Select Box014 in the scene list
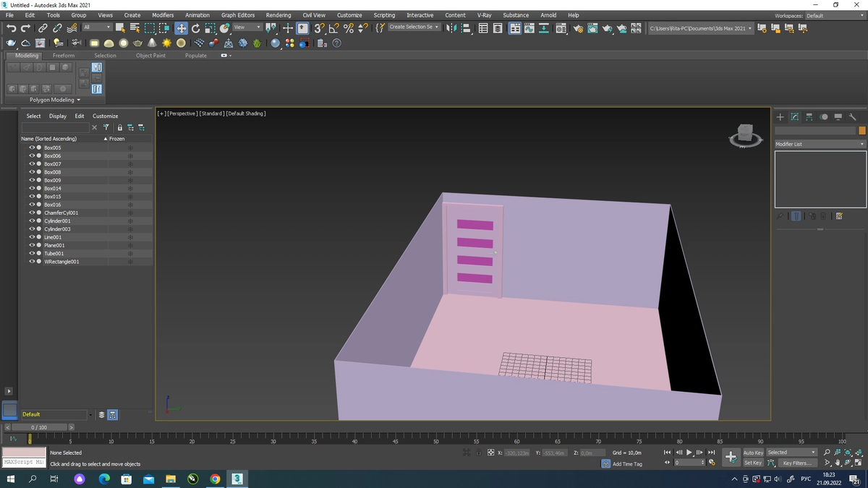The width and height of the screenshot is (868, 488). click(53, 188)
